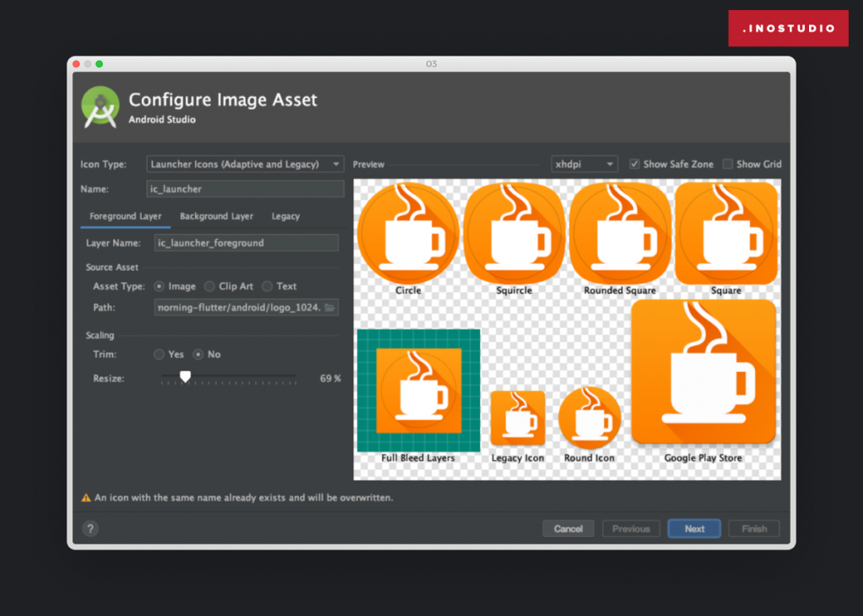Switch to the Background Layer tab
863x616 pixels.
click(217, 217)
